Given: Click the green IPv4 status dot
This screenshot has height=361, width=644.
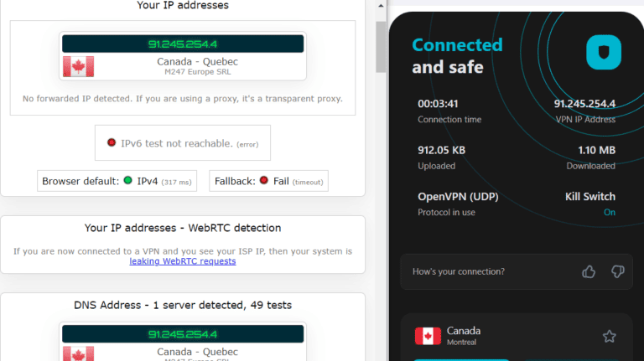Looking at the screenshot, I should [x=127, y=181].
